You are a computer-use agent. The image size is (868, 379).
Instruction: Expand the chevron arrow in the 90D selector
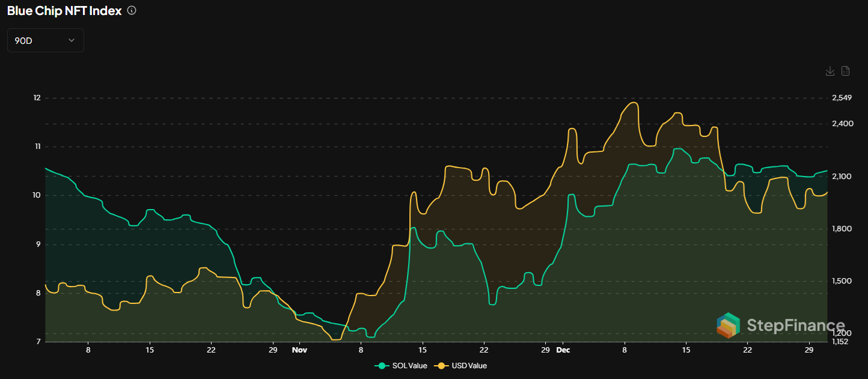pyautogui.click(x=72, y=40)
